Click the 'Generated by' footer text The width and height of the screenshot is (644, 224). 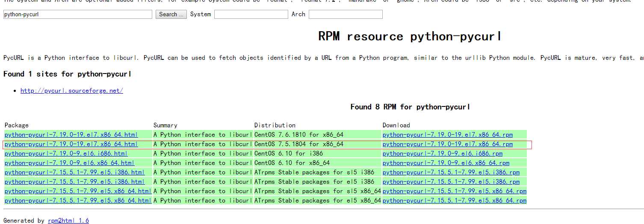pos(24,221)
